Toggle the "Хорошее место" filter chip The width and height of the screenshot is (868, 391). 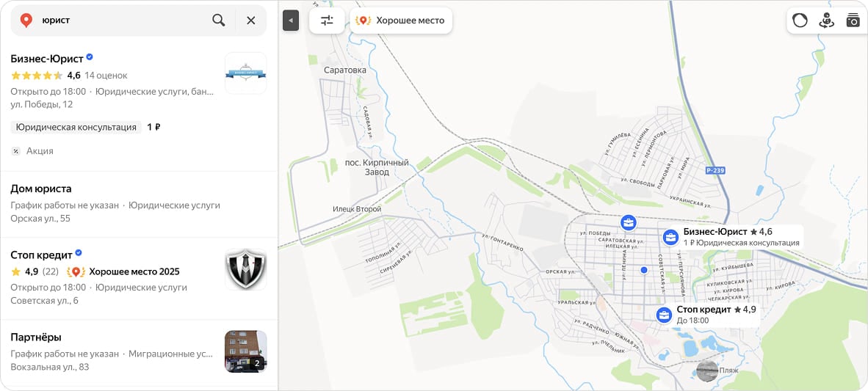click(x=402, y=21)
